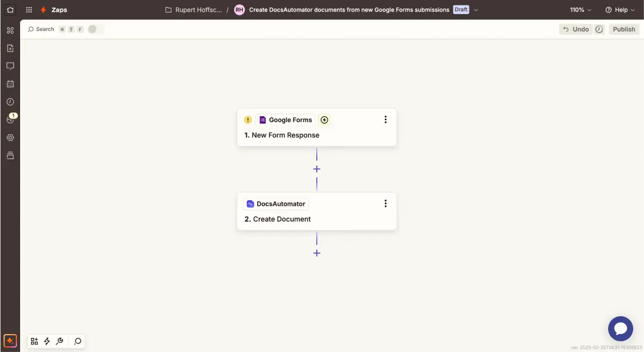This screenshot has height=352, width=644.
Task: Click the calendar icon in left sidebar
Action: [x=10, y=84]
